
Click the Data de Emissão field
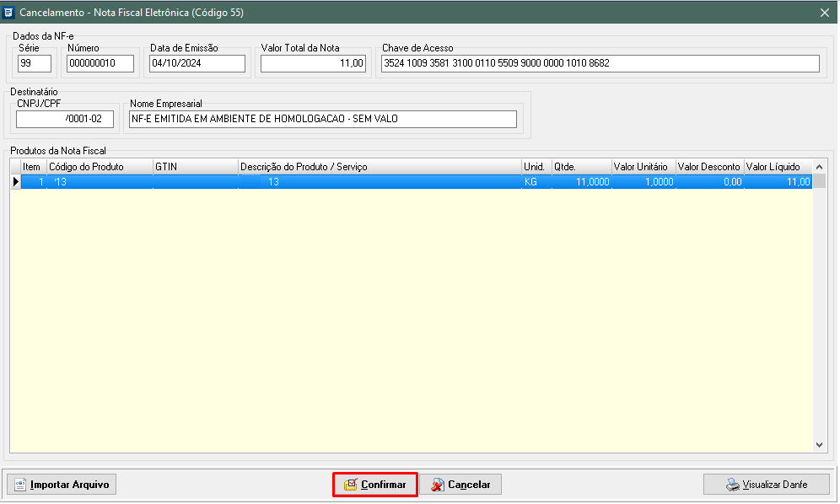197,63
